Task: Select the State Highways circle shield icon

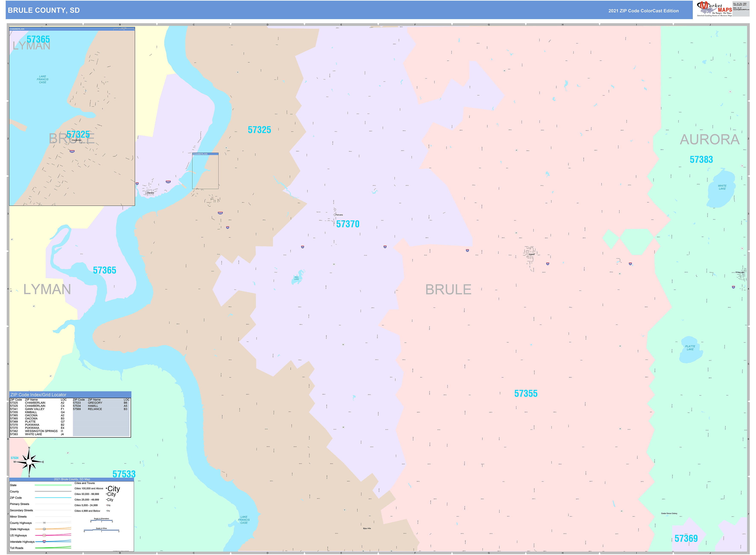Action: (x=44, y=529)
